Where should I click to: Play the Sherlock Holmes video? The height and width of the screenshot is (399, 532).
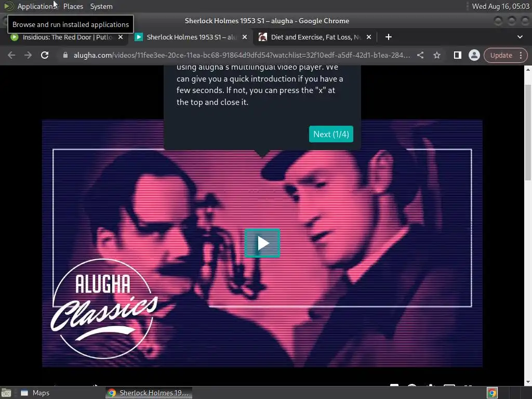(262, 243)
